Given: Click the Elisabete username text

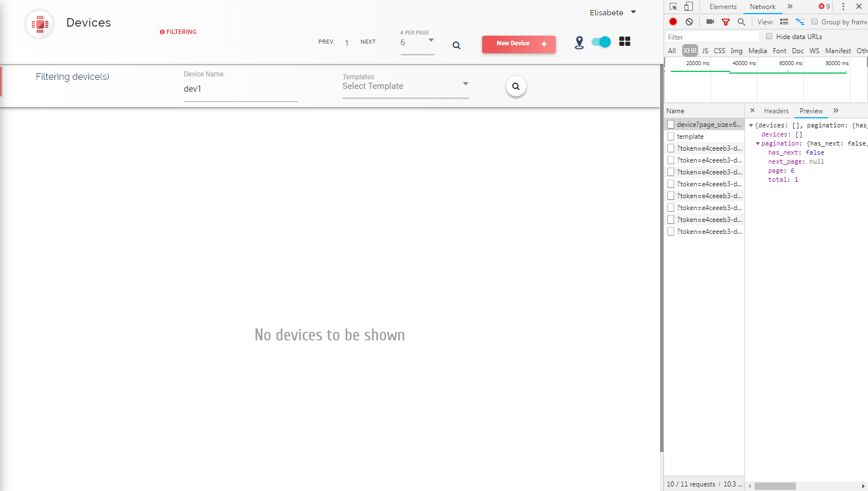Looking at the screenshot, I should (x=606, y=12).
